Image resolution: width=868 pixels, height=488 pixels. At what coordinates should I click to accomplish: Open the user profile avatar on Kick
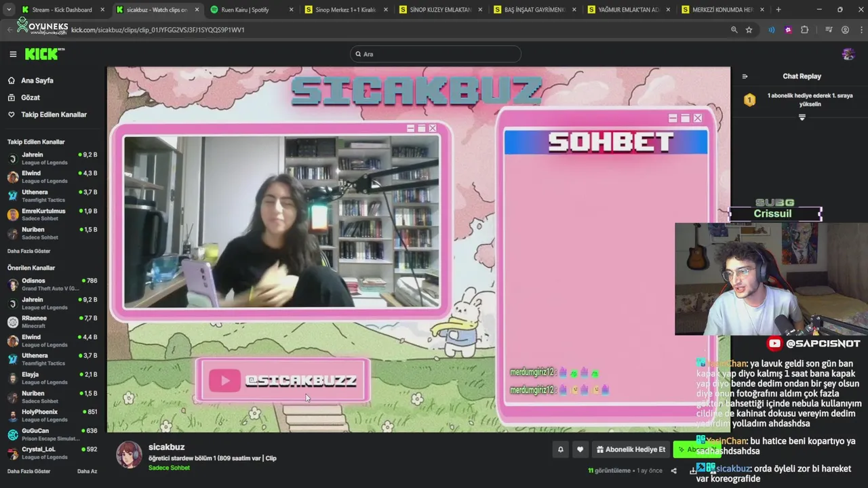848,54
